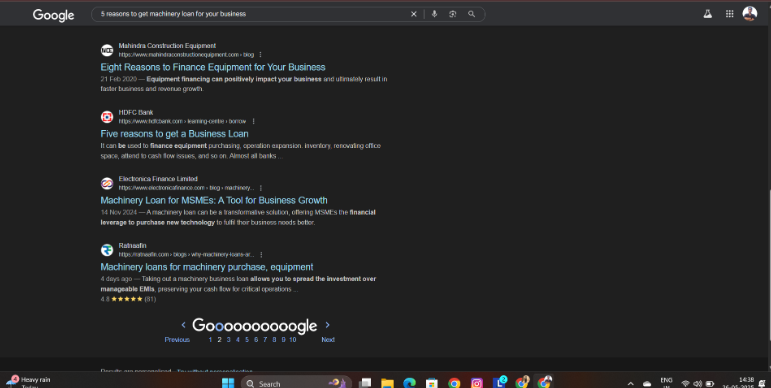This screenshot has height=388, width=771.
Task: Open result page 4
Action: (x=238, y=339)
